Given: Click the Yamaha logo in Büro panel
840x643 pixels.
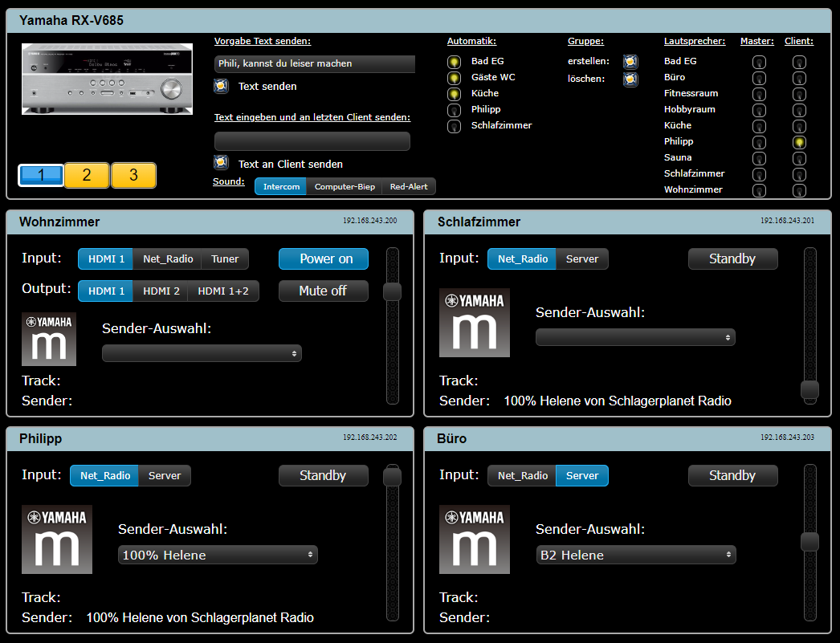Looking at the screenshot, I should click(474, 539).
